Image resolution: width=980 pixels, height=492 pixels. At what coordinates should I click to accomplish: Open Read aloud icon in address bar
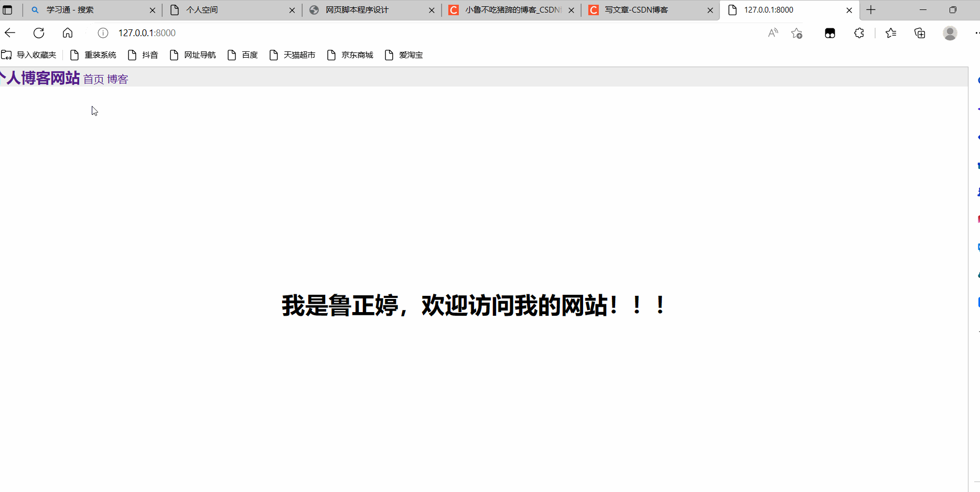point(773,33)
